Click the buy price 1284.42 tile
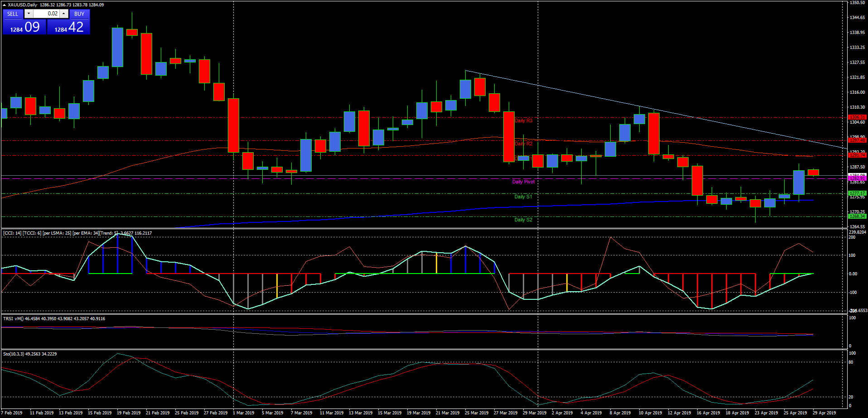Screen dimensions: 868x418 tap(69, 28)
